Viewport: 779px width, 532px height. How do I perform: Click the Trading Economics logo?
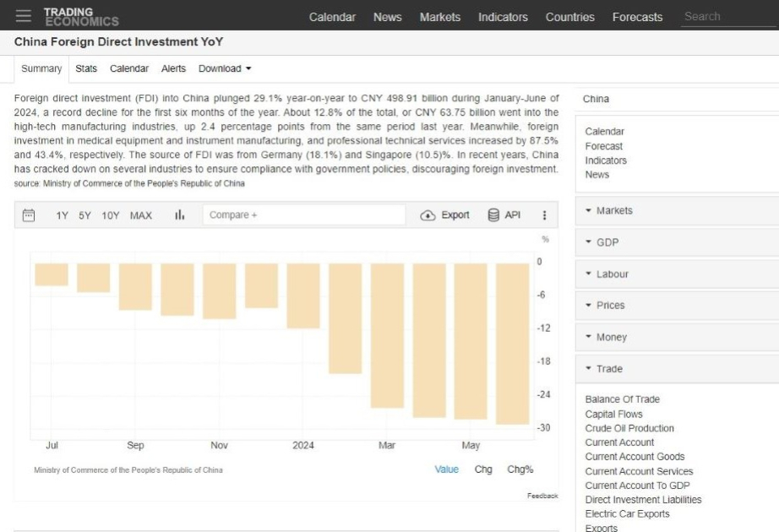coord(81,16)
